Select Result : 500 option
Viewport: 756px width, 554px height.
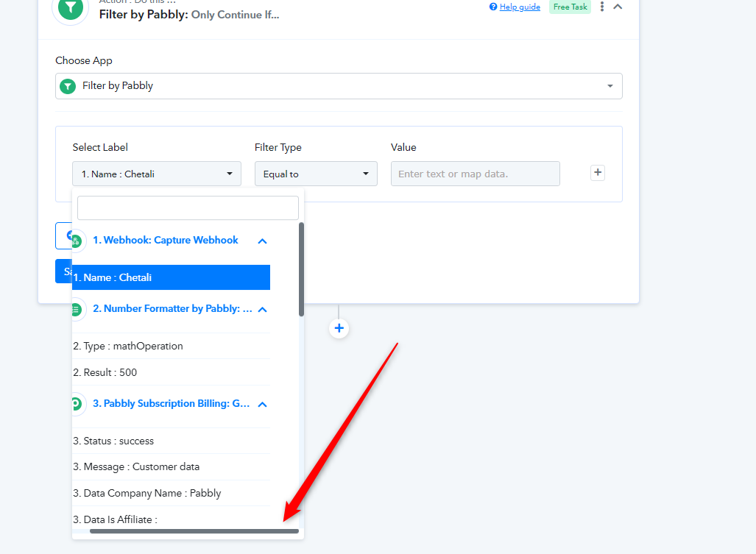172,372
